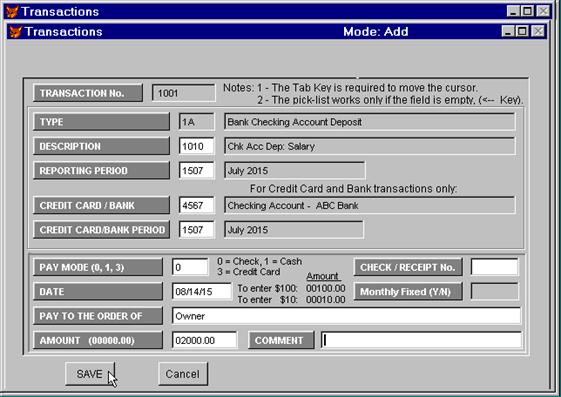This screenshot has height=397, width=561.
Task: Click the TRANSACTION No. label button
Action: pyautogui.click(x=88, y=93)
